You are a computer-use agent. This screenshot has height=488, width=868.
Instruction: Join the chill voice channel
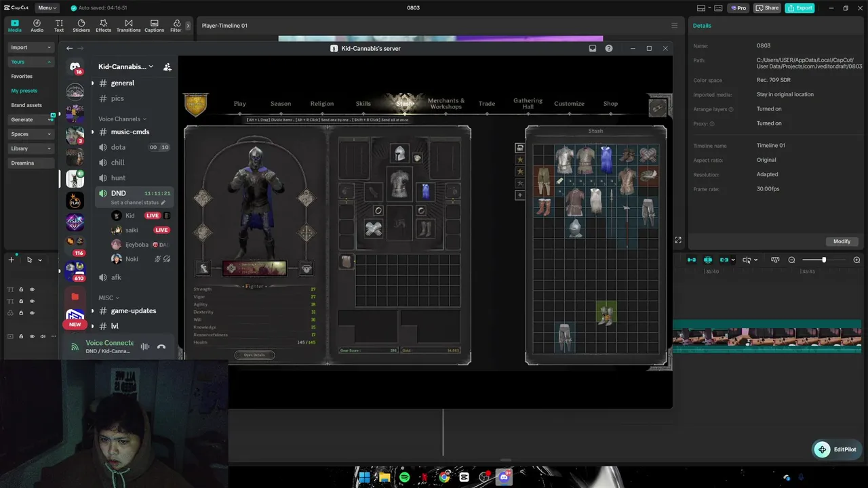pos(117,163)
